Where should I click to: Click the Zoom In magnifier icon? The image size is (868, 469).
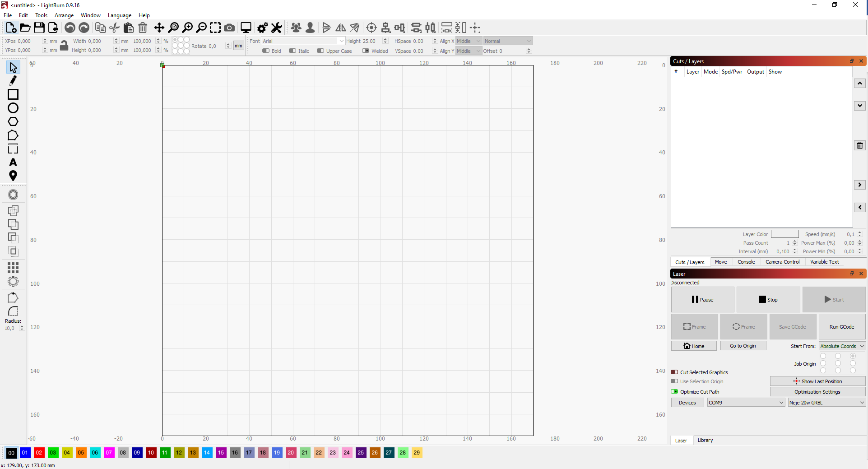[x=188, y=28]
